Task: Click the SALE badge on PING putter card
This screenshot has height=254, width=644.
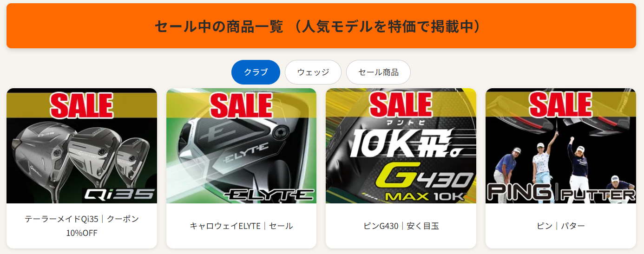Action: 561,105
